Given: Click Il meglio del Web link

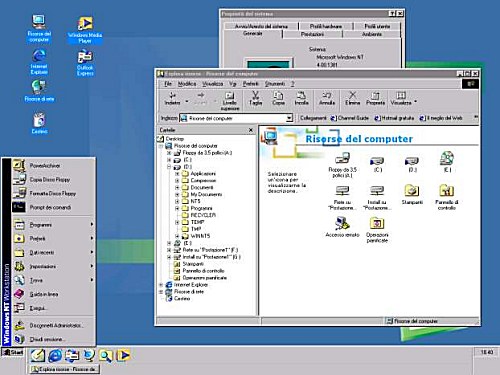Looking at the screenshot, I should pos(441,118).
